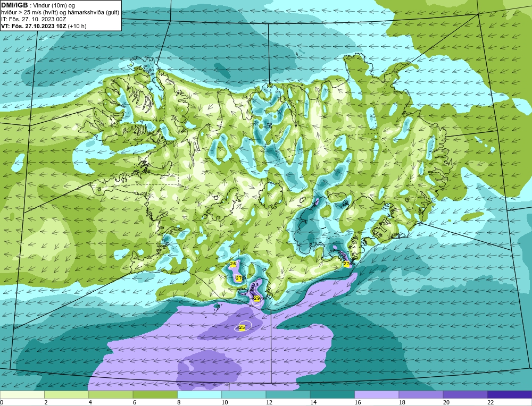Click the 'DMI/IGB : Vindur (10m) og' title line
532x406 pixels.
pos(38,6)
